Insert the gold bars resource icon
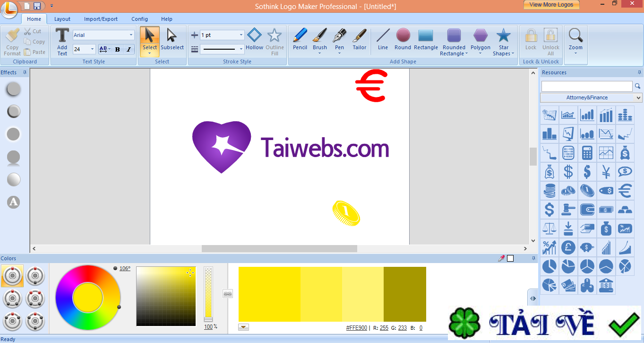 point(625,210)
